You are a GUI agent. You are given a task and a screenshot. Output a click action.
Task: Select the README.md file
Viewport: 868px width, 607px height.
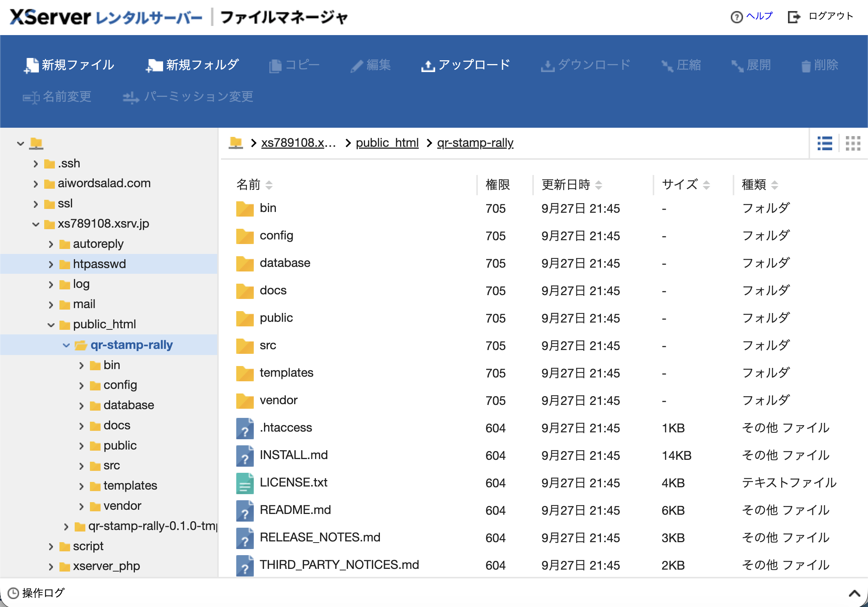(295, 510)
